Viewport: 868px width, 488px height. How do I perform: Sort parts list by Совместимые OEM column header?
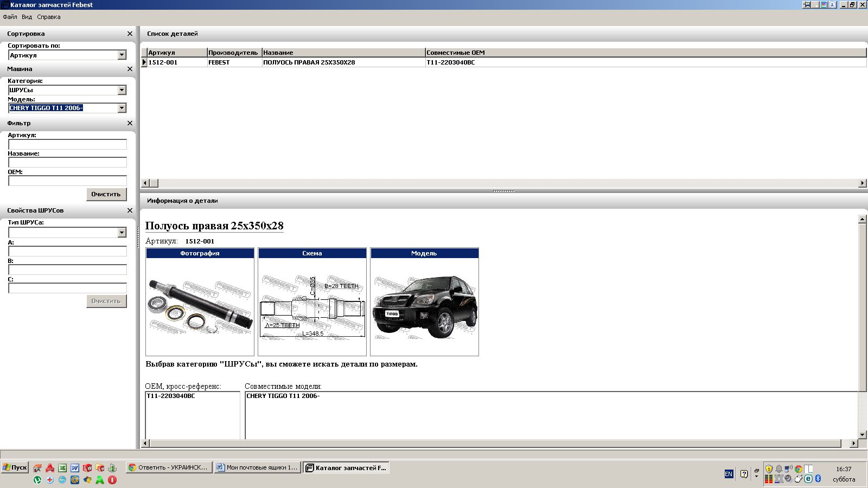tap(646, 53)
